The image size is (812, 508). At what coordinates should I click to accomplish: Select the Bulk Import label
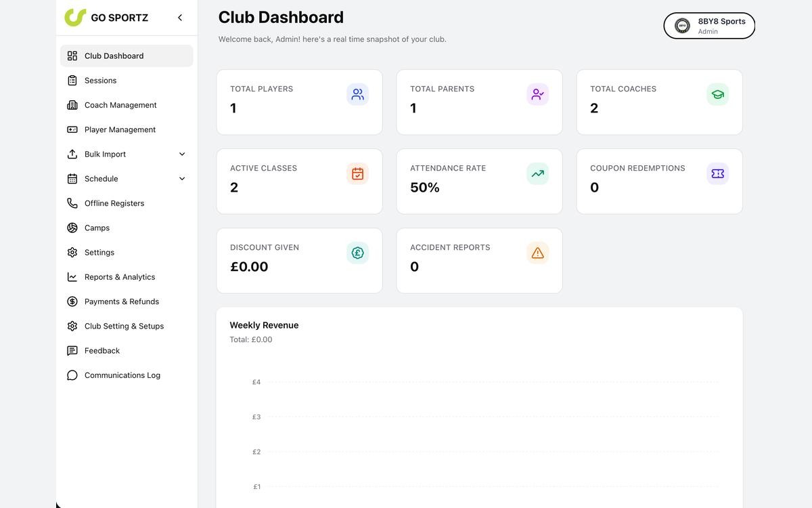pyautogui.click(x=105, y=154)
